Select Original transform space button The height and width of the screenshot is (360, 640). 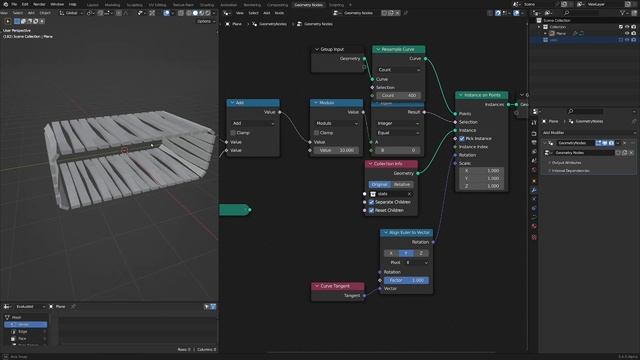(380, 184)
